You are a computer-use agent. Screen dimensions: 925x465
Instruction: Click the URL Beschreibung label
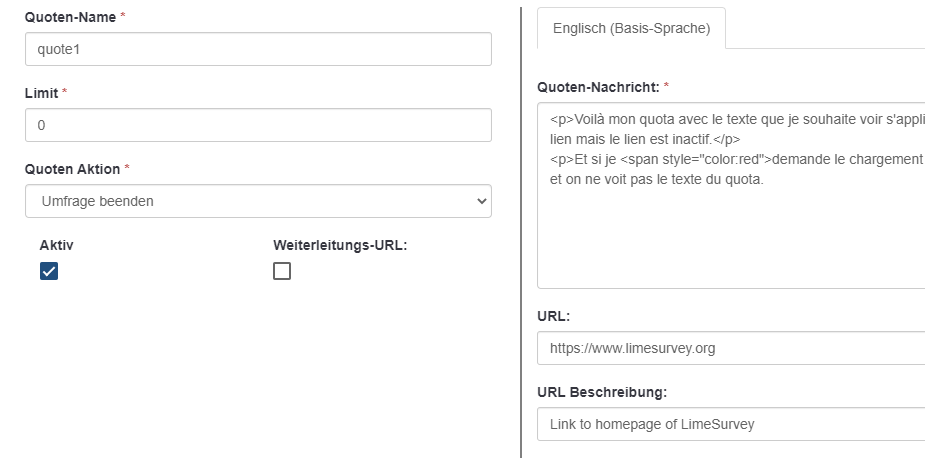click(601, 391)
